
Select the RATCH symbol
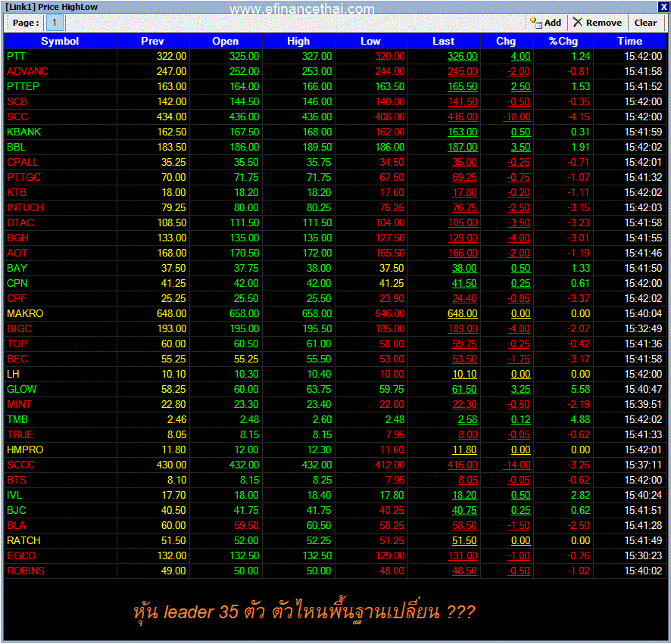tap(23, 540)
